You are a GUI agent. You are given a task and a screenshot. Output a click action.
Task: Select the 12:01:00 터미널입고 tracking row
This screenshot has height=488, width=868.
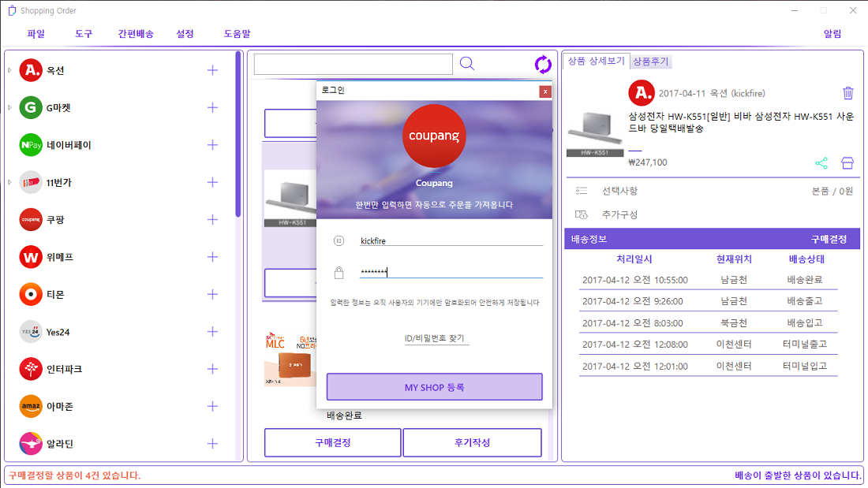(708, 367)
